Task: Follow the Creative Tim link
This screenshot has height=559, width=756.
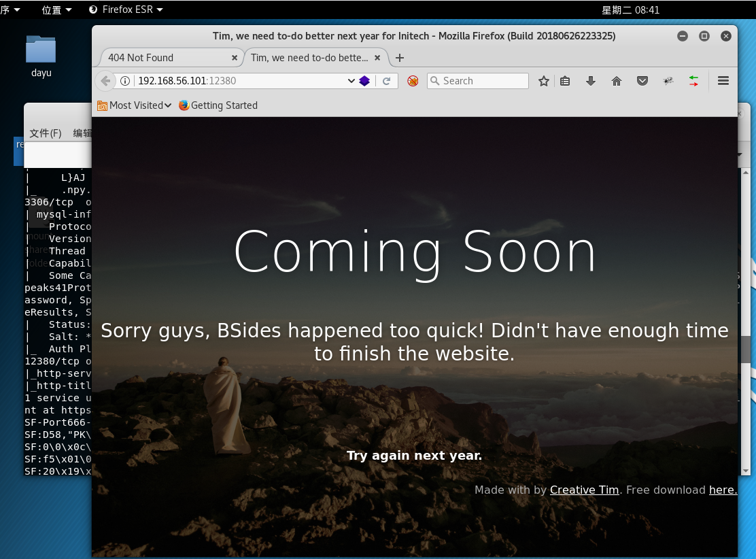Action: 585,490
